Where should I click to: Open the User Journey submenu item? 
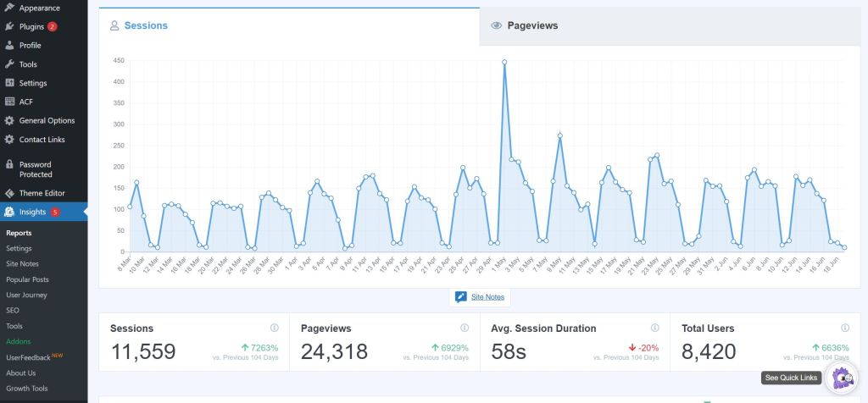tap(26, 295)
